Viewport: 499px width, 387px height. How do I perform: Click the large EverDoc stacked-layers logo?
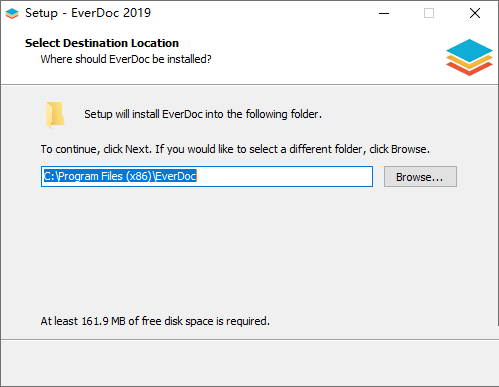[469, 57]
